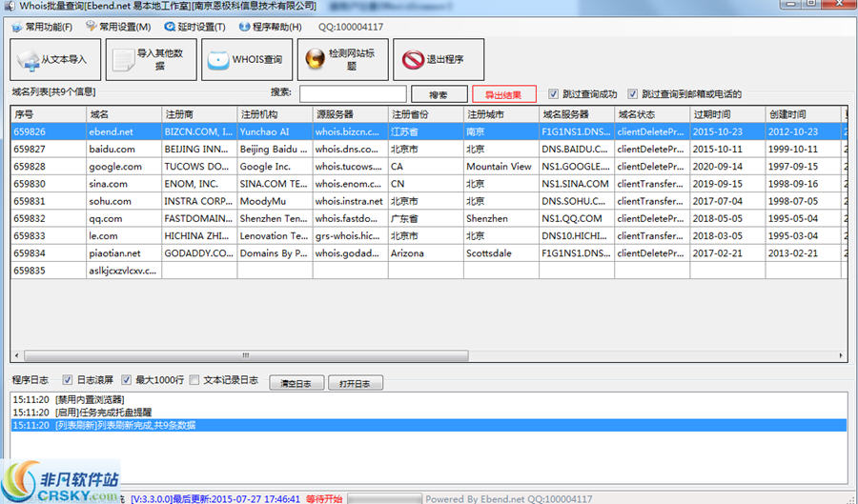Select the row numbered 659835
This screenshot has height=504, width=858.
(429, 271)
